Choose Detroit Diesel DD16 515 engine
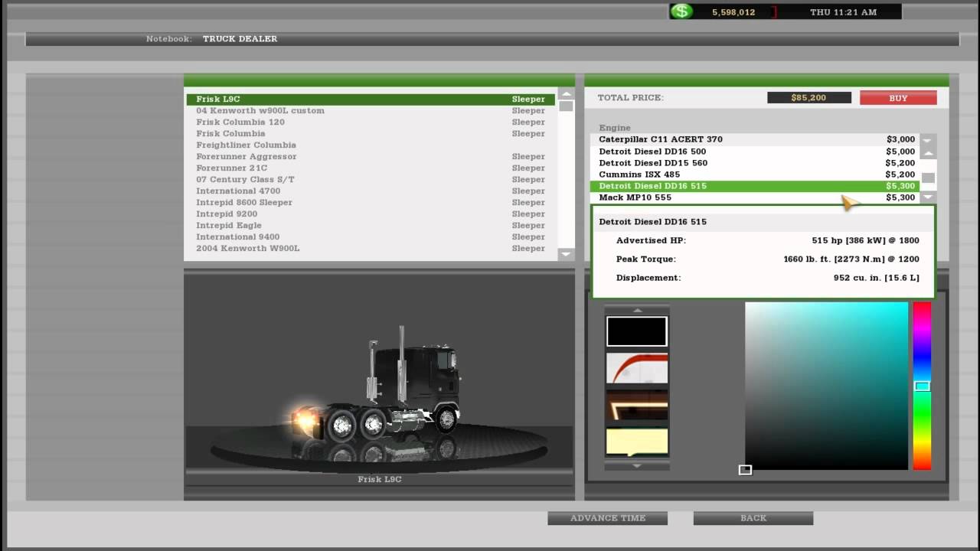980x551 pixels. point(755,186)
